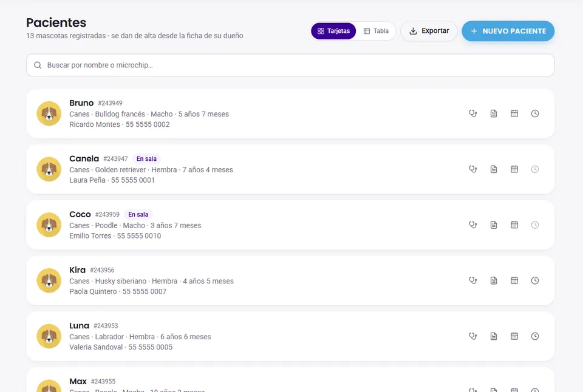Click Husky siberiano breed description line
Image resolution: width=583 pixels, height=392 pixels.
pyautogui.click(x=151, y=282)
